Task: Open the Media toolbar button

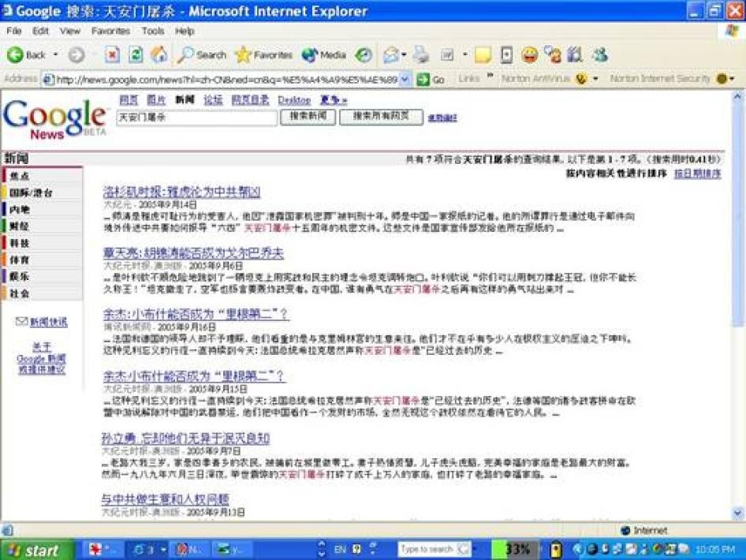Action: click(x=324, y=55)
